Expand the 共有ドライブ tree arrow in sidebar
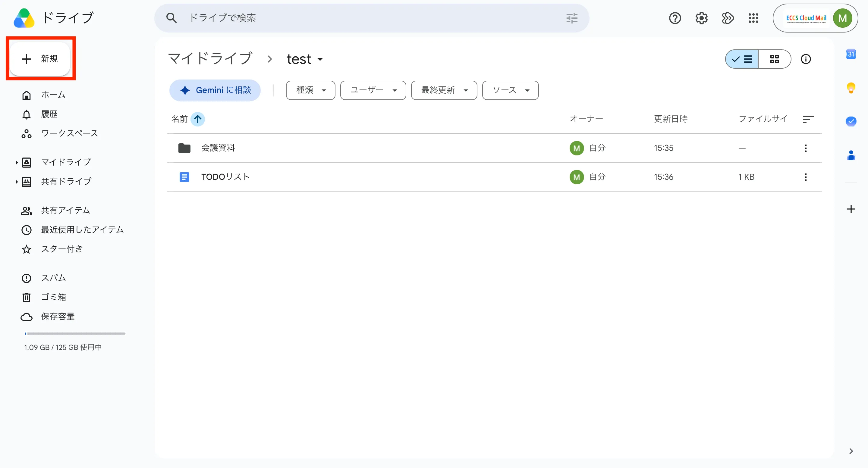The image size is (868, 468). [x=17, y=182]
